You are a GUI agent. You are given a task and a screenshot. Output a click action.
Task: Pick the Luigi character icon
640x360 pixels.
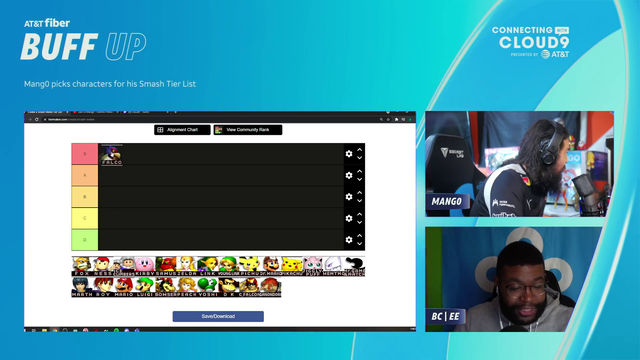pyautogui.click(x=144, y=287)
